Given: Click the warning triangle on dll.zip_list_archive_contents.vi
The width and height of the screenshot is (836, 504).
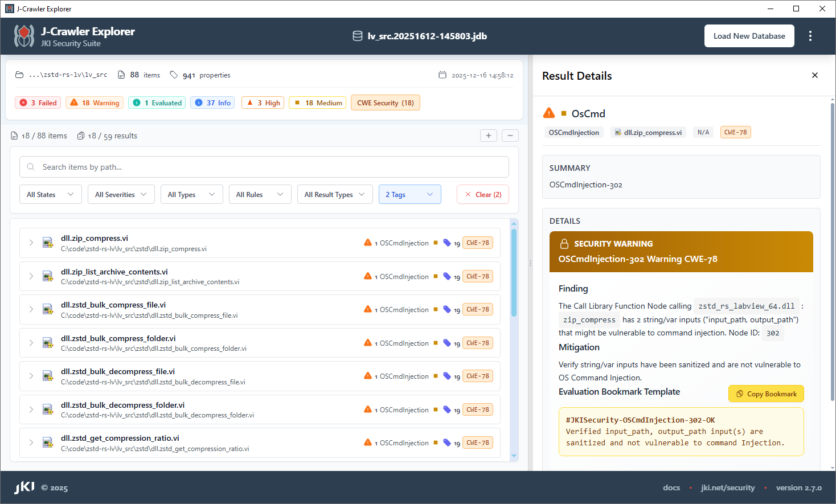Looking at the screenshot, I should pyautogui.click(x=368, y=276).
